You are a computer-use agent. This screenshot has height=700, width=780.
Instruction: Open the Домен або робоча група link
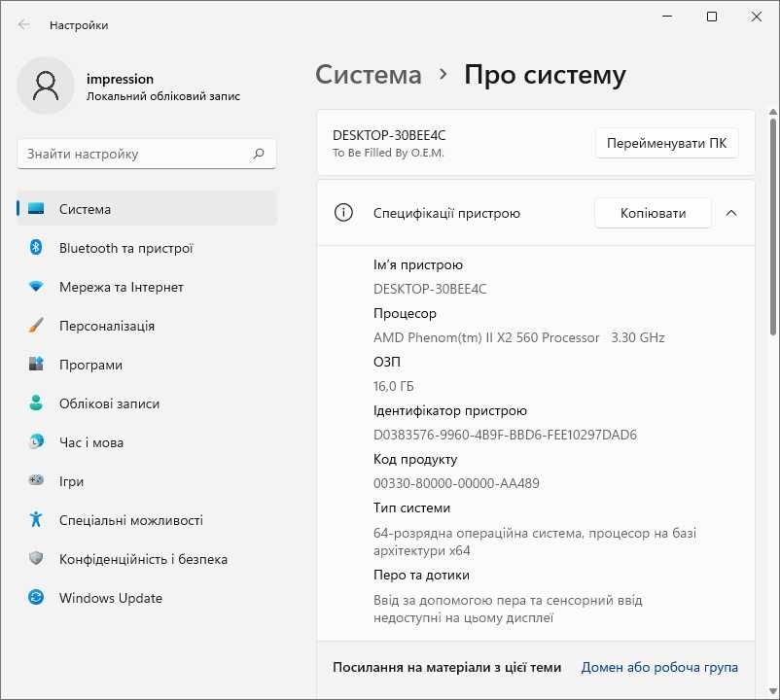tap(659, 667)
